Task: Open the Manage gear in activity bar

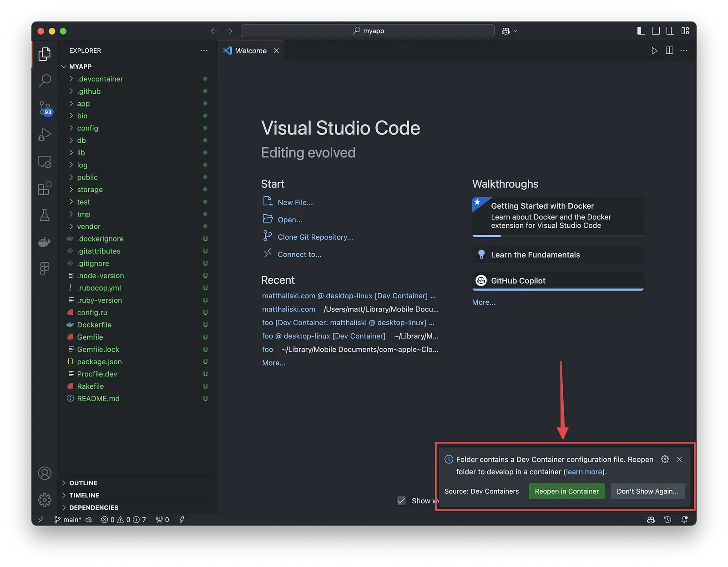Action: coord(45,500)
